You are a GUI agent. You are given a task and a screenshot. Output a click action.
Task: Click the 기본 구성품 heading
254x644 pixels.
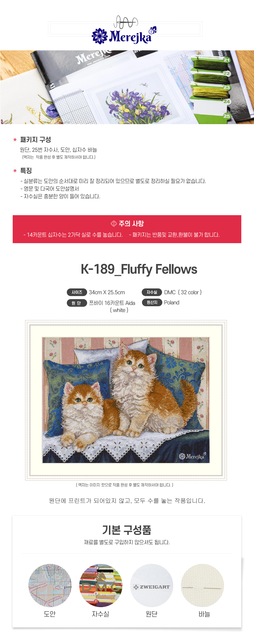point(127,530)
